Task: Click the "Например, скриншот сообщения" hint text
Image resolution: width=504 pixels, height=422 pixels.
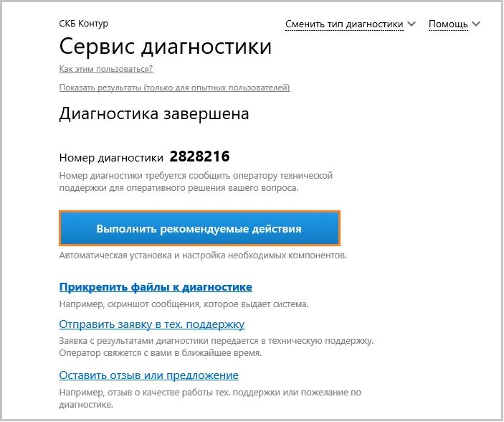Action: tap(184, 304)
